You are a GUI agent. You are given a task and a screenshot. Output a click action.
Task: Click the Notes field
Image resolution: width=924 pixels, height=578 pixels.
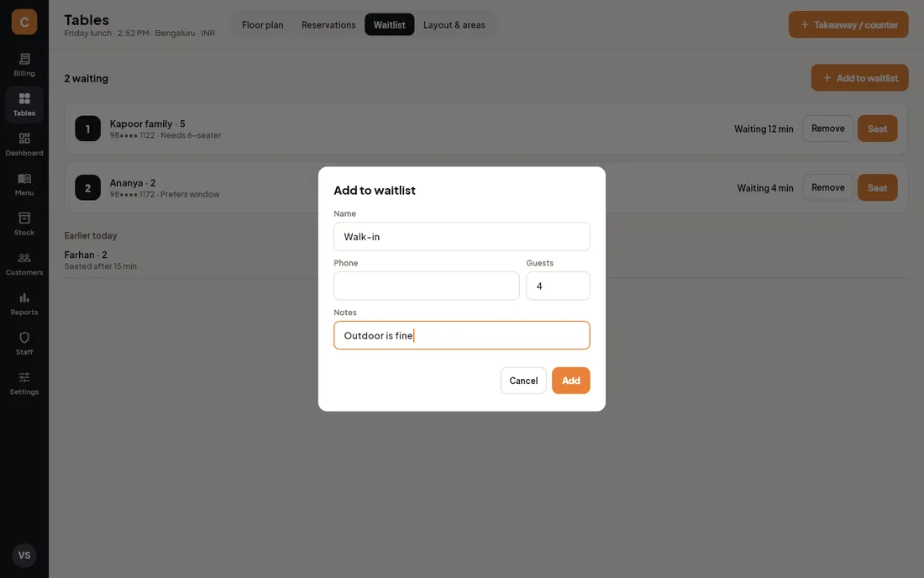462,335
